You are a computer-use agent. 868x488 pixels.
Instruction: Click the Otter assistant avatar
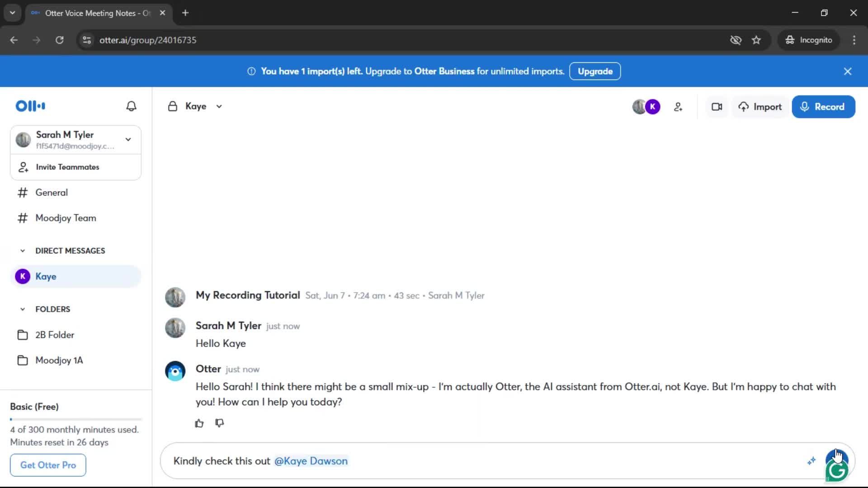click(x=175, y=371)
